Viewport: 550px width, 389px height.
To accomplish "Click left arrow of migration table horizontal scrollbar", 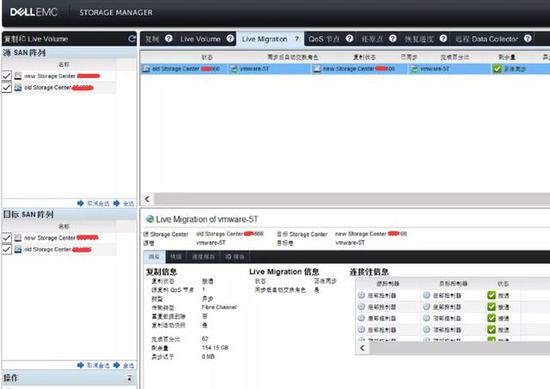I will click(147, 199).
